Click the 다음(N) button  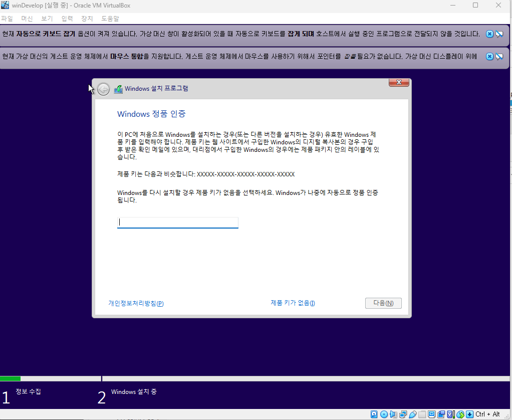coord(383,303)
